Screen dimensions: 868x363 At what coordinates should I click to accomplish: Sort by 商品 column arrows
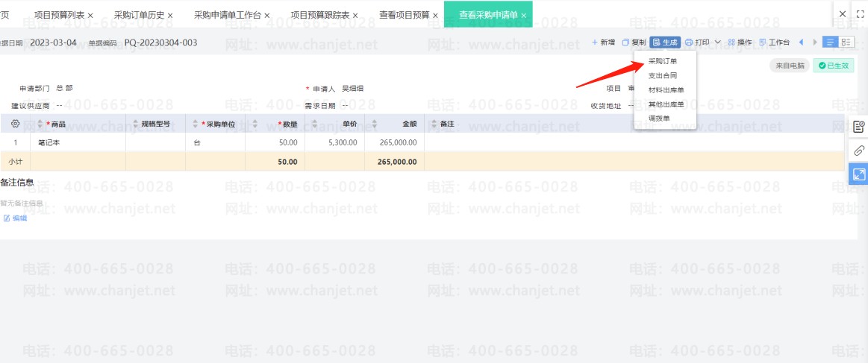[40, 124]
